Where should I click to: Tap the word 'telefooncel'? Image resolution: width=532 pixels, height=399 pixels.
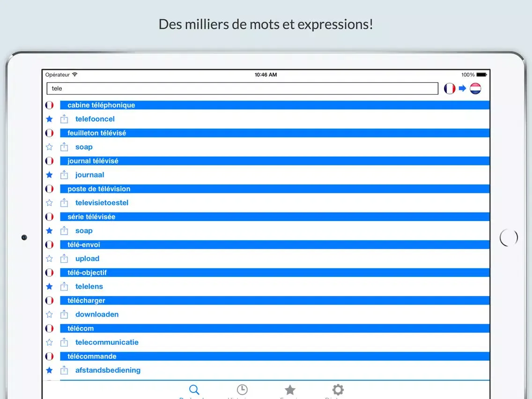tap(95, 119)
